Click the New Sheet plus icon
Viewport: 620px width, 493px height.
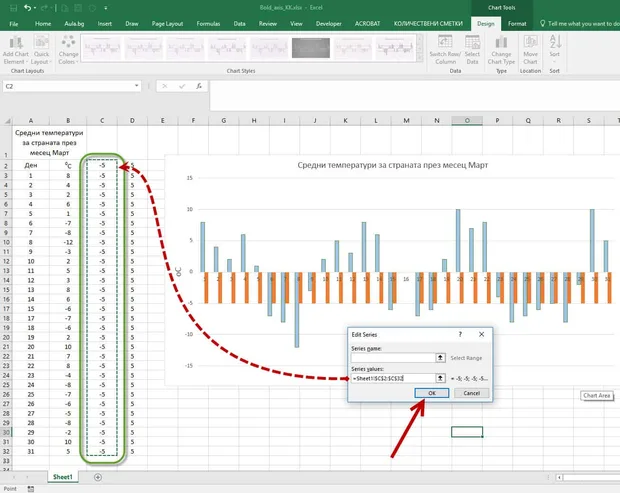pos(98,478)
